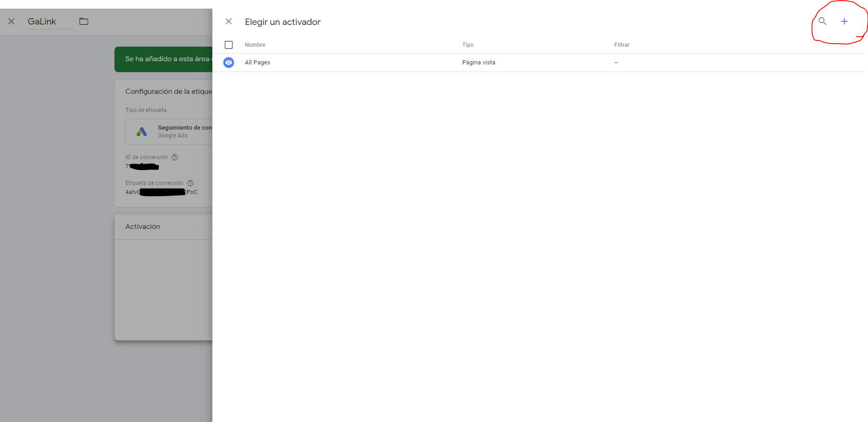Click the Google Ads logo icon

coord(142,132)
